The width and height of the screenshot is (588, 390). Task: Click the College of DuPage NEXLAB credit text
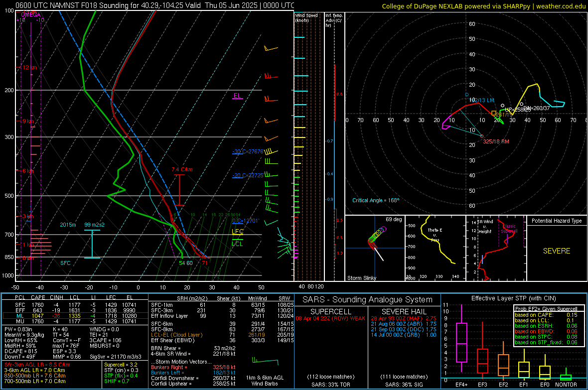483,6
